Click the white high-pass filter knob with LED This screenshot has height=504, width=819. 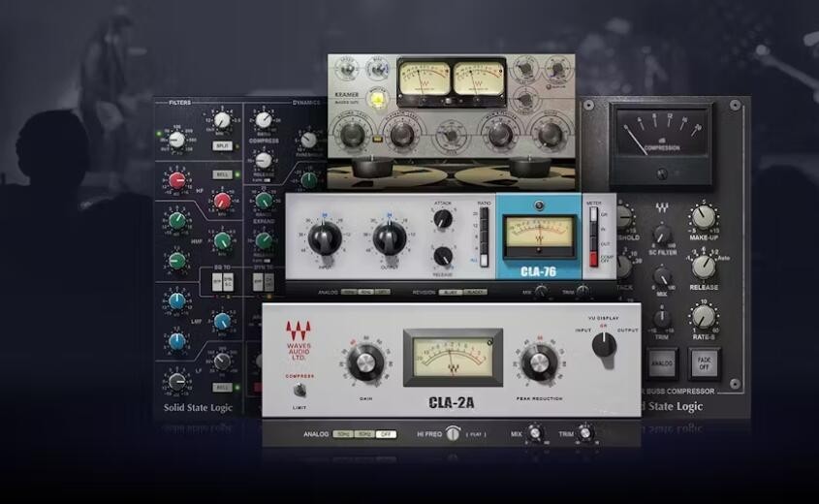point(177,140)
